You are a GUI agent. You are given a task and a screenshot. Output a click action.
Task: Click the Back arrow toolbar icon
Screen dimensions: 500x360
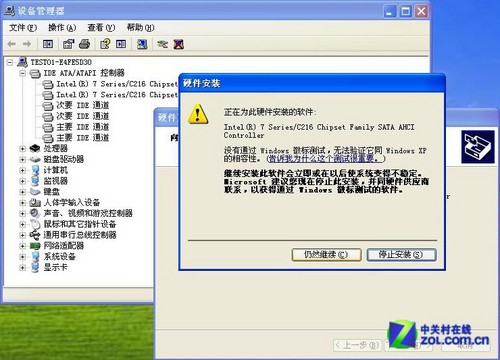12,44
